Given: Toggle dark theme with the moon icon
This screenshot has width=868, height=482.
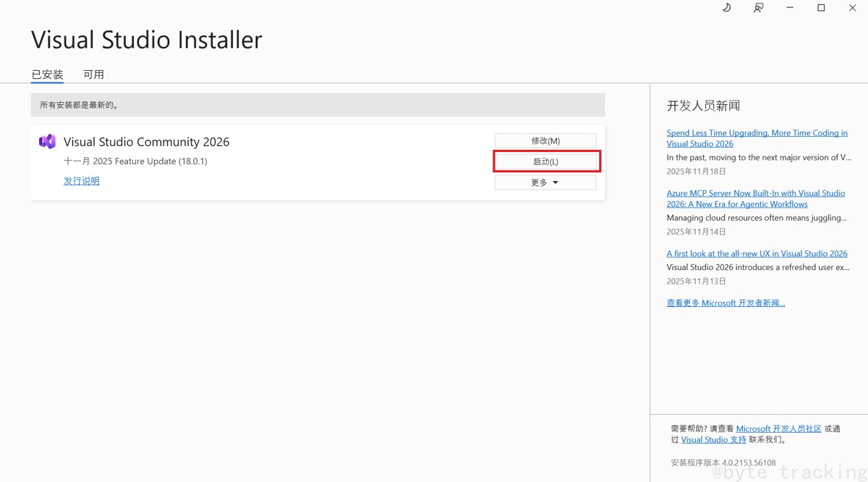Looking at the screenshot, I should click(726, 8).
